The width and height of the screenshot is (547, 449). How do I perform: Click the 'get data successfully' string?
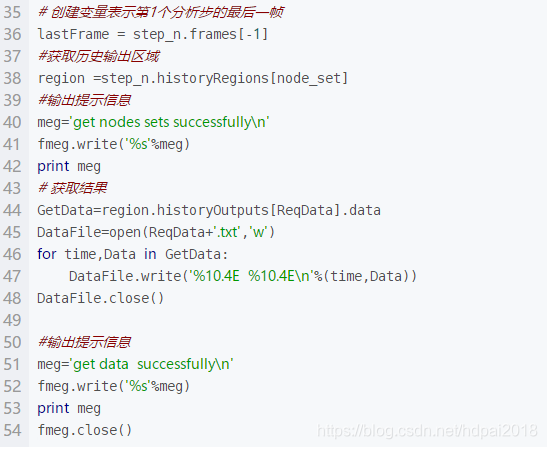pos(152,364)
